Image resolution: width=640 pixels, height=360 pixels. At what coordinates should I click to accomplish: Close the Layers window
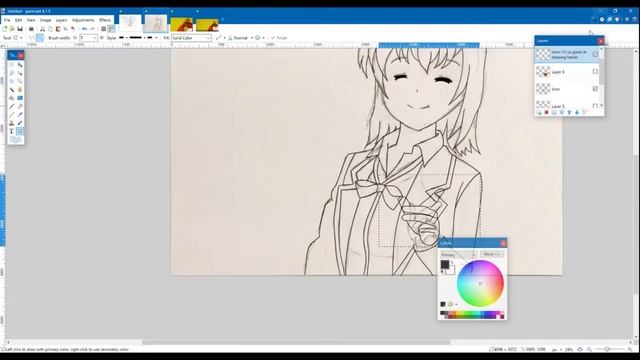[x=600, y=41]
